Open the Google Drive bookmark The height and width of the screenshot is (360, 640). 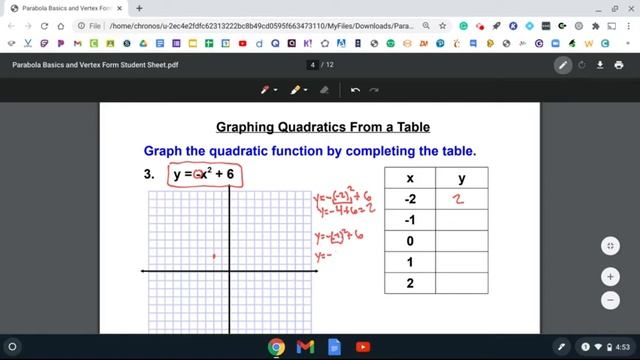point(143,43)
